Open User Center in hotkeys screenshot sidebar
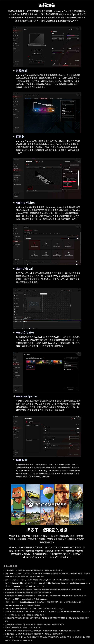This screenshot has width=94, height=644. 17,129
